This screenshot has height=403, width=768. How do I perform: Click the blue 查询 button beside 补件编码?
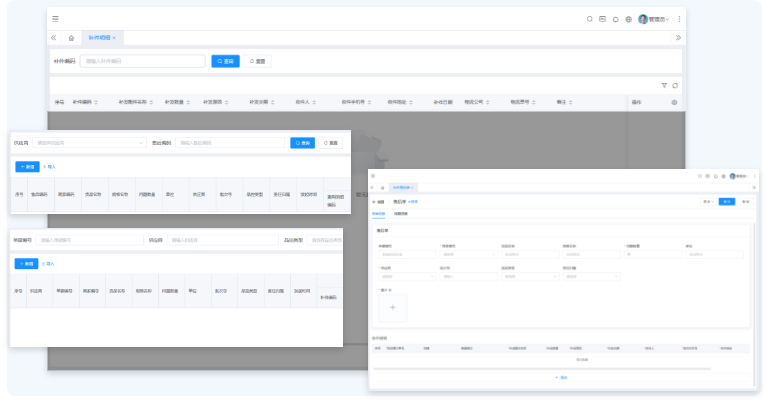pos(225,61)
